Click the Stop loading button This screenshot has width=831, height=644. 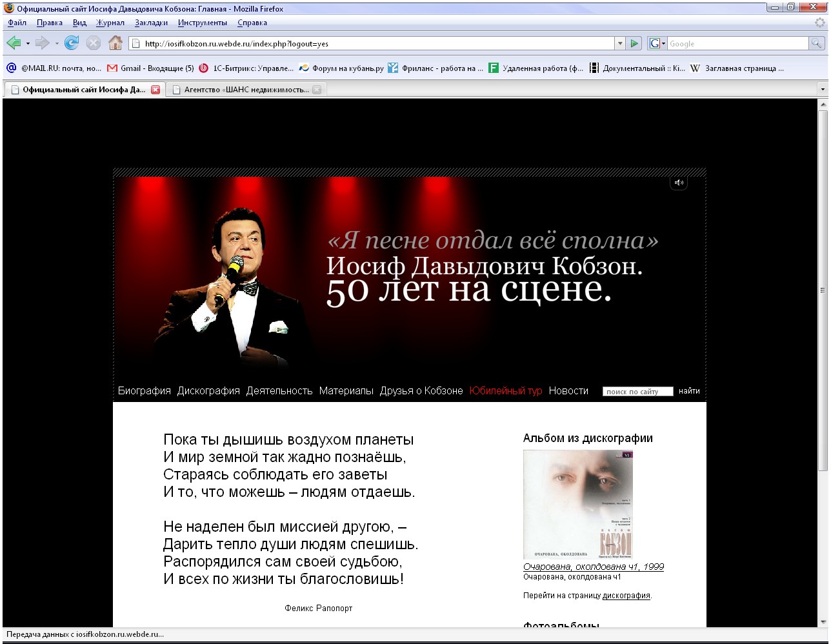(94, 43)
